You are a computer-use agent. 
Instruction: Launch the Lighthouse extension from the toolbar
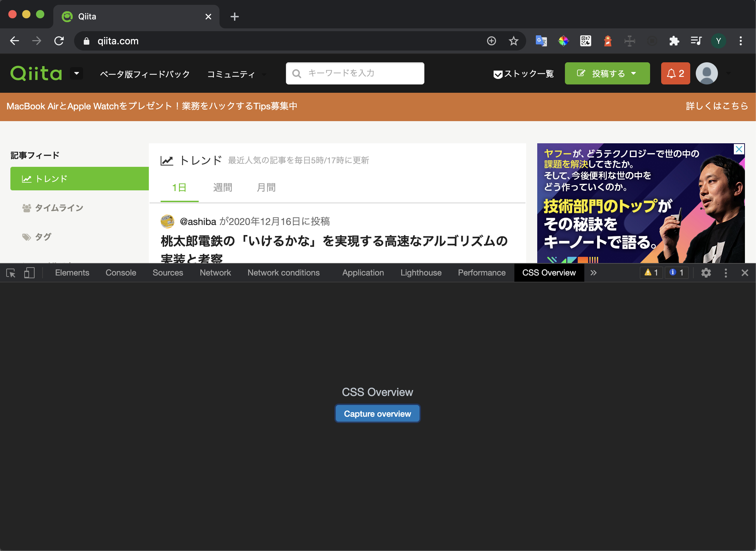tap(608, 41)
